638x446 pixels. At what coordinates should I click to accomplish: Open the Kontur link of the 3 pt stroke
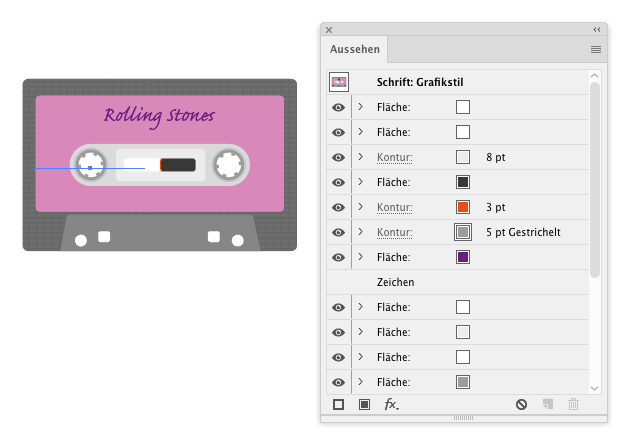point(394,207)
